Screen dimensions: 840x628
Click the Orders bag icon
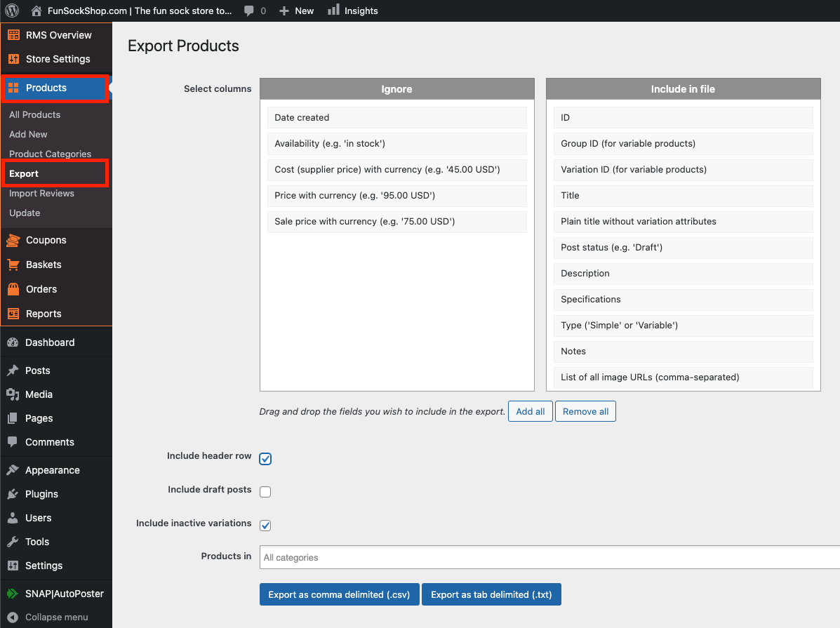point(13,289)
